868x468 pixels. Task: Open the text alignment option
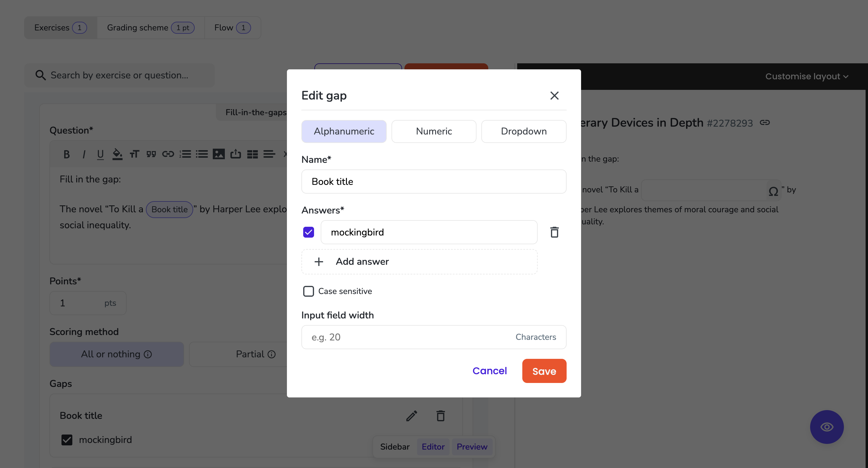[x=269, y=154]
